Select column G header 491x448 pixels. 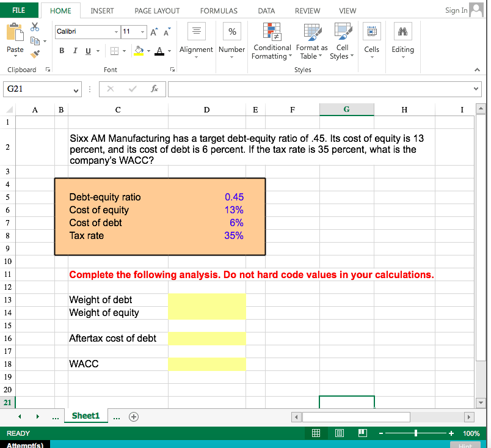(347, 109)
